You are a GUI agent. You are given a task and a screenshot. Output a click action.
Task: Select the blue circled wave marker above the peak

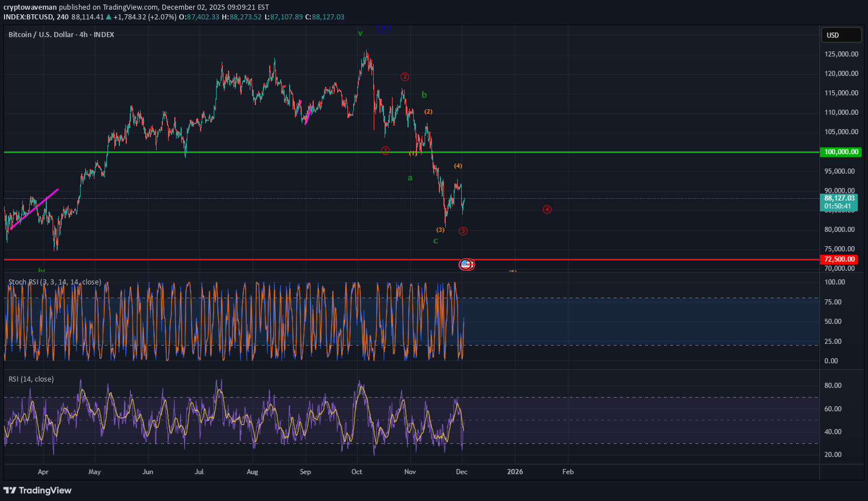(383, 27)
